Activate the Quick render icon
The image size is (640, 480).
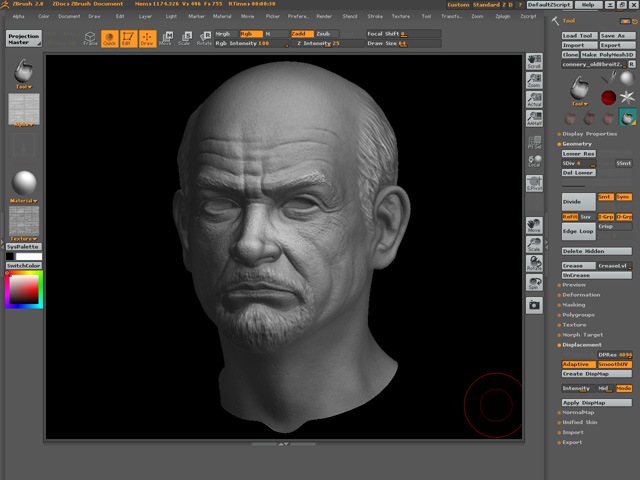pyautogui.click(x=108, y=38)
